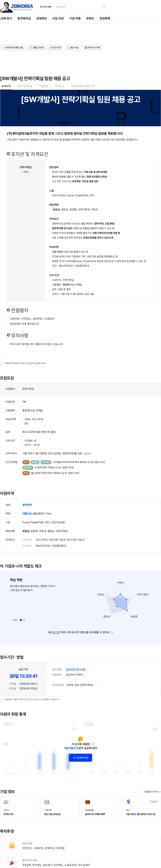Open the 지도보기 link next to address

point(87,454)
